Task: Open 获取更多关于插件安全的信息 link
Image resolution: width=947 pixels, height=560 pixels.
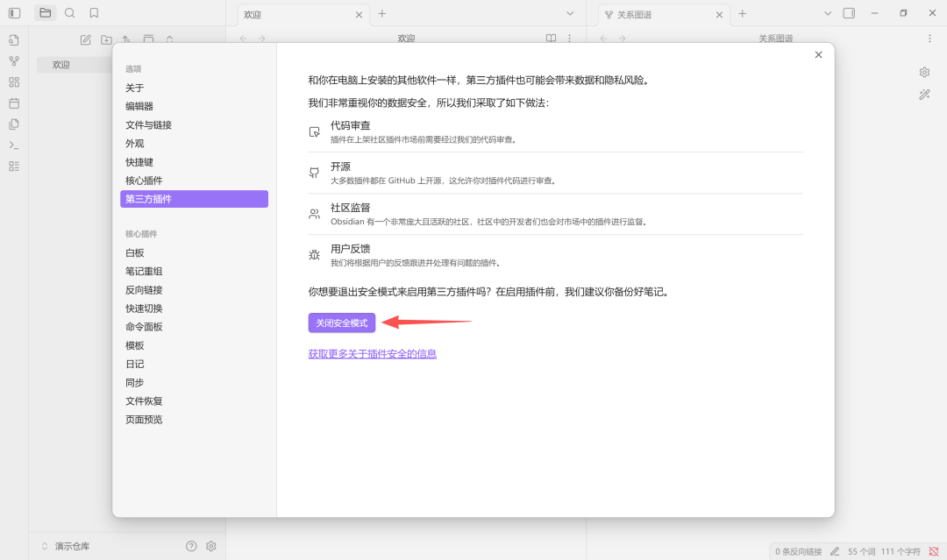Action: point(372,354)
